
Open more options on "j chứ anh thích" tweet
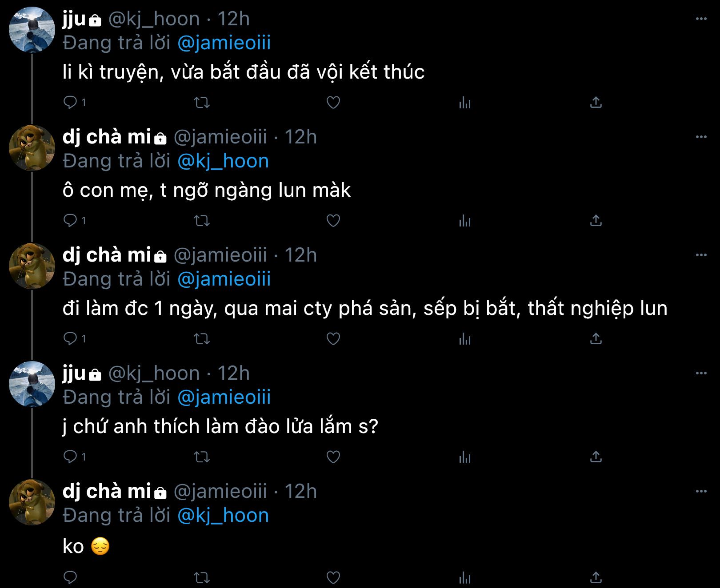[701, 373]
